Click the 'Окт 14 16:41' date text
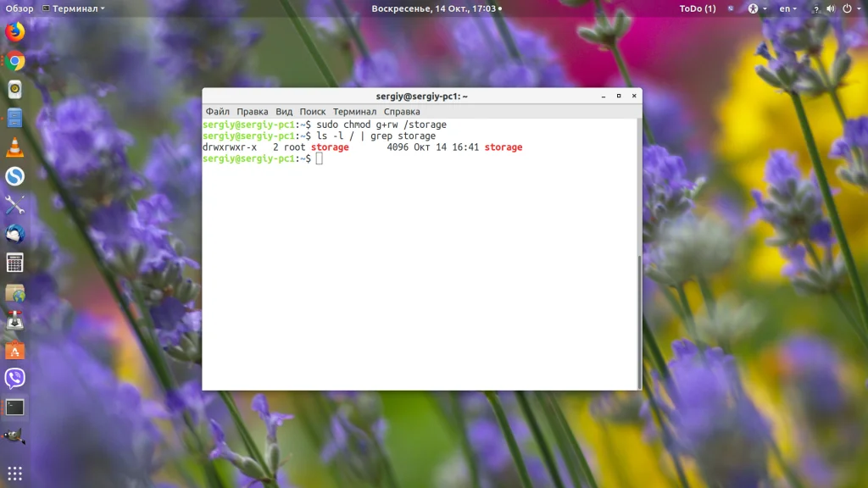Image resolution: width=868 pixels, height=488 pixels. tap(446, 147)
